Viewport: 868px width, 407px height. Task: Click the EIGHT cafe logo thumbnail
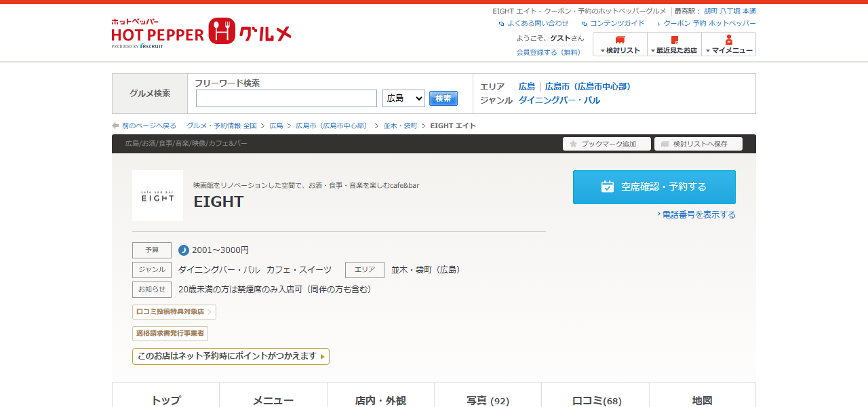pyautogui.click(x=157, y=195)
